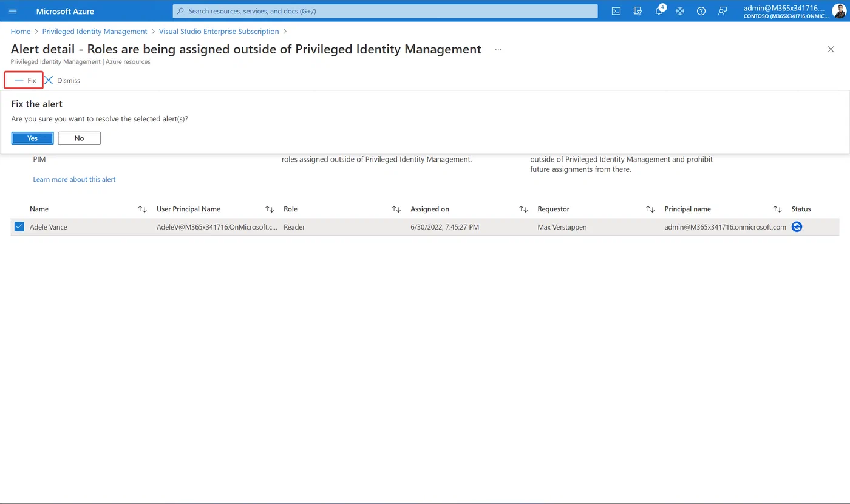This screenshot has width=850, height=504.
Task: Click the Reader role cell
Action: 294,227
